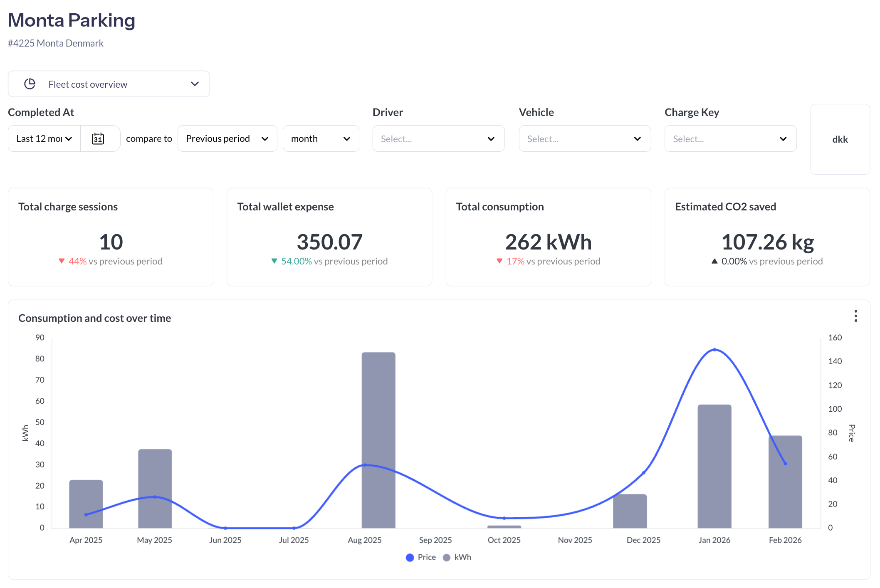Click the Jan 2026 price line peak point
This screenshot has width=880, height=588.
[714, 350]
